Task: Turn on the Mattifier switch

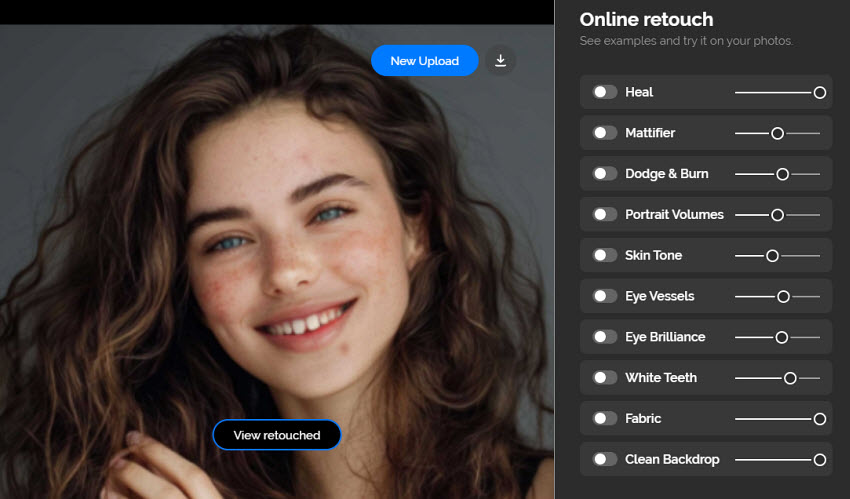Action: coord(604,133)
